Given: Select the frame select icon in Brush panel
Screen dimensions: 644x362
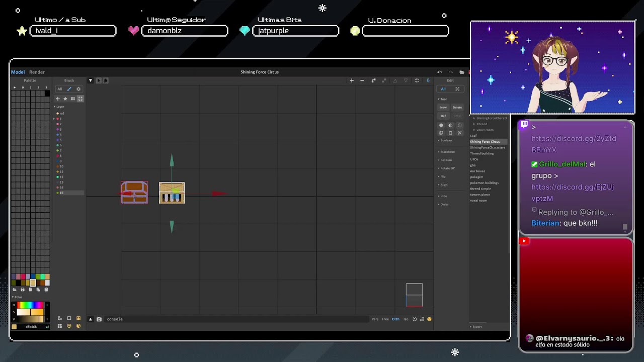Looking at the screenshot, I should [80, 99].
